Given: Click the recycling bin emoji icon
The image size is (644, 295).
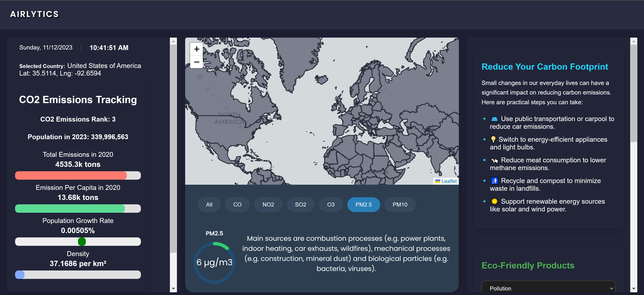Looking at the screenshot, I should (494, 181).
